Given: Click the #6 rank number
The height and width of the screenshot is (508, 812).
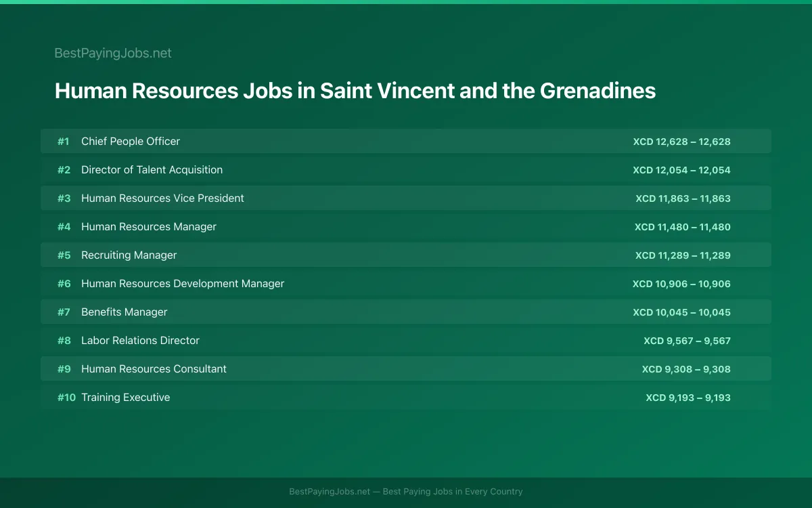Looking at the screenshot, I should [x=64, y=284].
